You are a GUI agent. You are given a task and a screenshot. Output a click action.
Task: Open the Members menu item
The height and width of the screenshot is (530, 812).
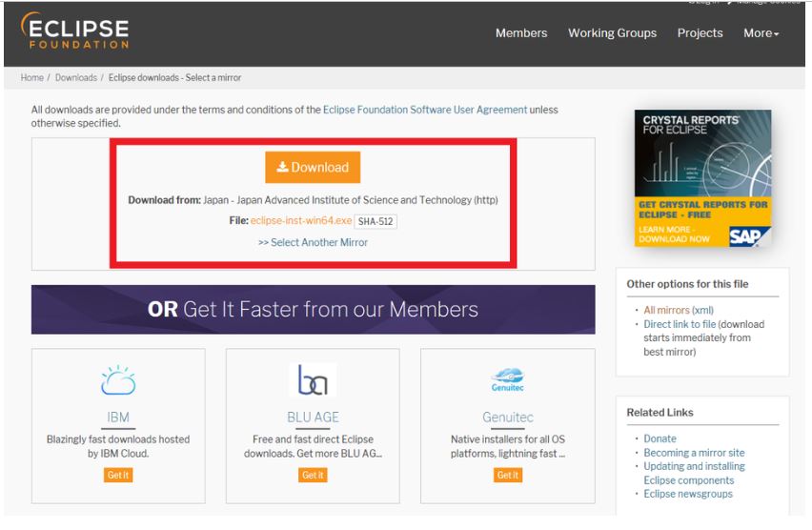click(x=521, y=33)
